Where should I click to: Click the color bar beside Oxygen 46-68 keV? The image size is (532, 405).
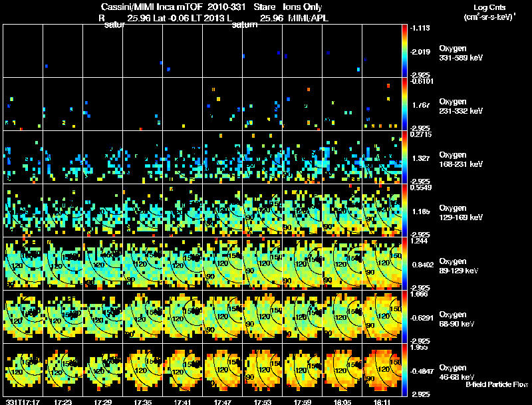tap(405, 370)
